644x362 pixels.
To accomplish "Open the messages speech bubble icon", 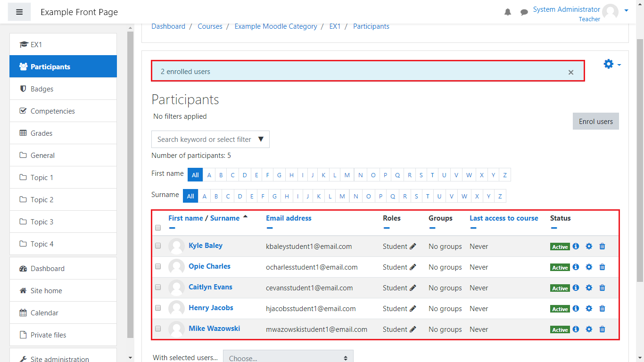I will click(x=524, y=12).
